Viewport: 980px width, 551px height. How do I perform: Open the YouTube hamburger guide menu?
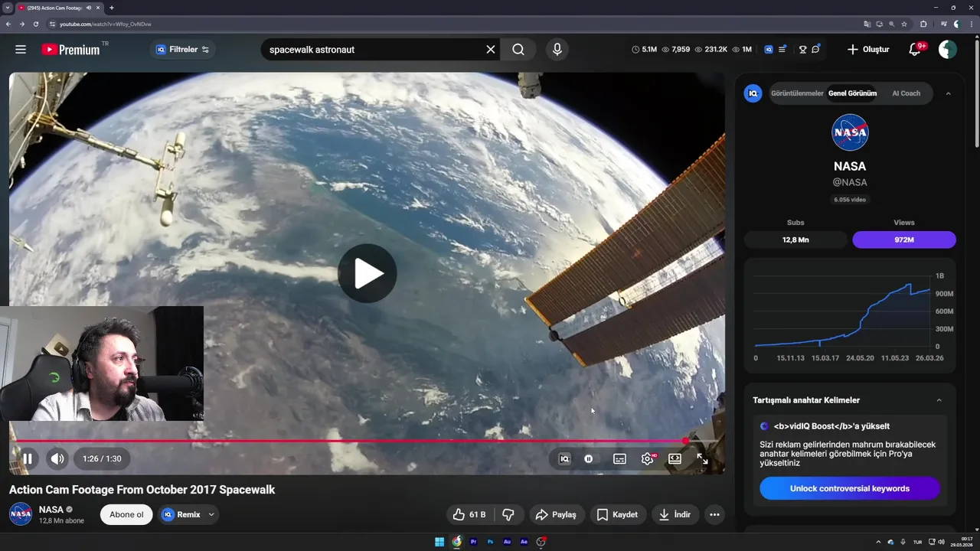pyautogui.click(x=21, y=50)
